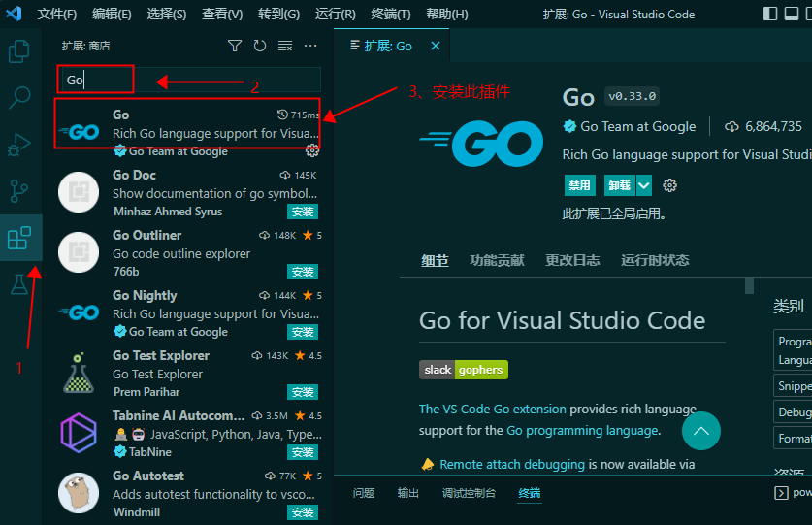This screenshot has width=812, height=525.
Task: Click the Go Doc extension icon
Action: (x=79, y=192)
